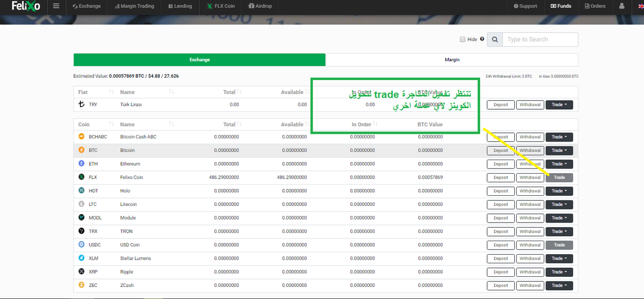This screenshot has height=299, width=644.
Task: Click the FLX coin icon
Action: click(82, 177)
